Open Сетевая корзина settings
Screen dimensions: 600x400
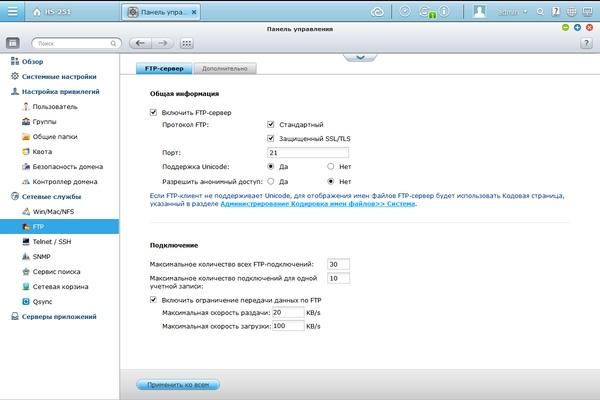(x=55, y=286)
